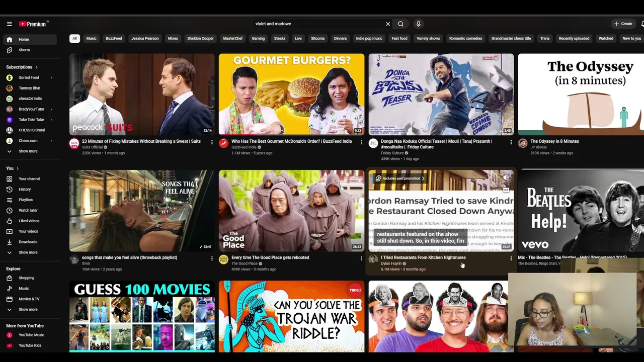Show more subscriptions below Chess.com
This screenshot has width=644, height=362.
(x=30, y=151)
